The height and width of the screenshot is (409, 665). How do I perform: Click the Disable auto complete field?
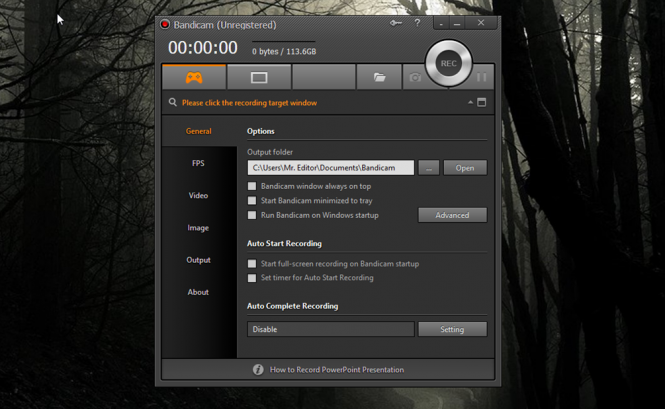(x=331, y=329)
